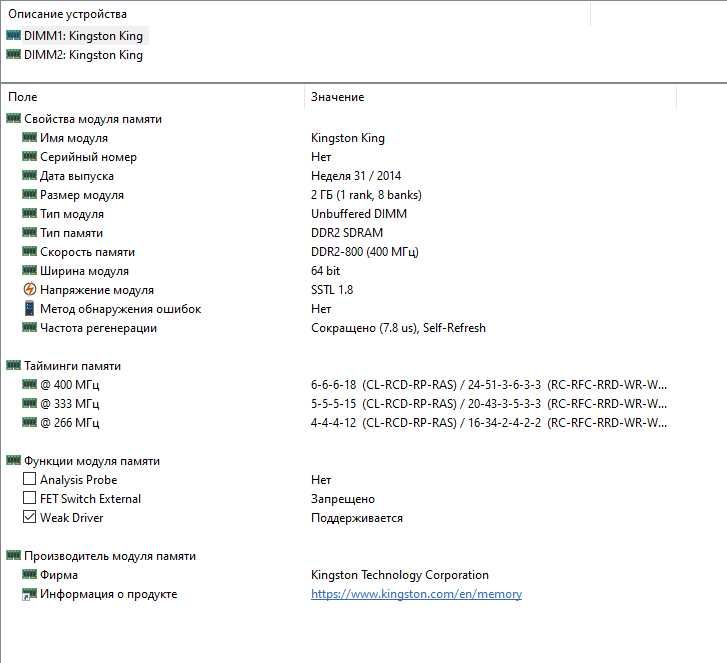Click the Поле column header
This screenshot has height=663, width=727.
coord(23,97)
